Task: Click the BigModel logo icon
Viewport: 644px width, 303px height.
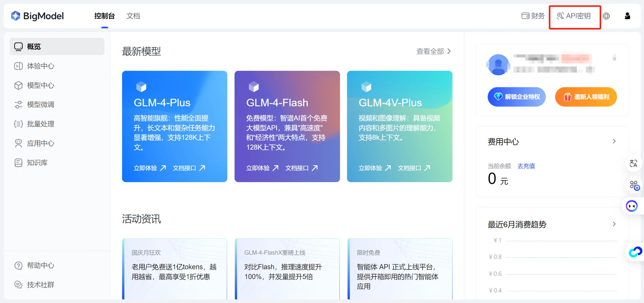Action: click(15, 16)
